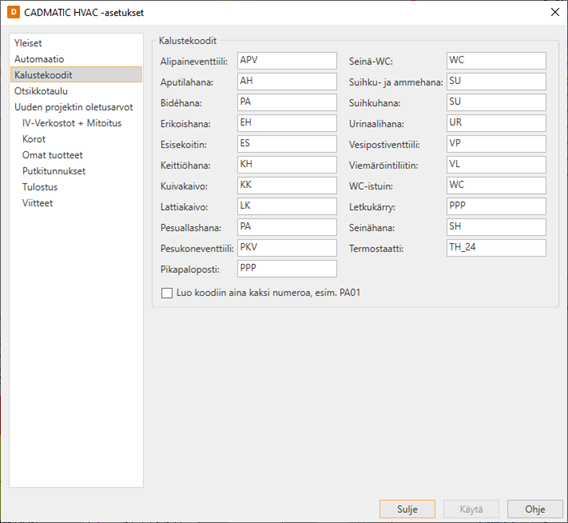Click the 'Pikapaloposti:' label

pyautogui.click(x=190, y=269)
